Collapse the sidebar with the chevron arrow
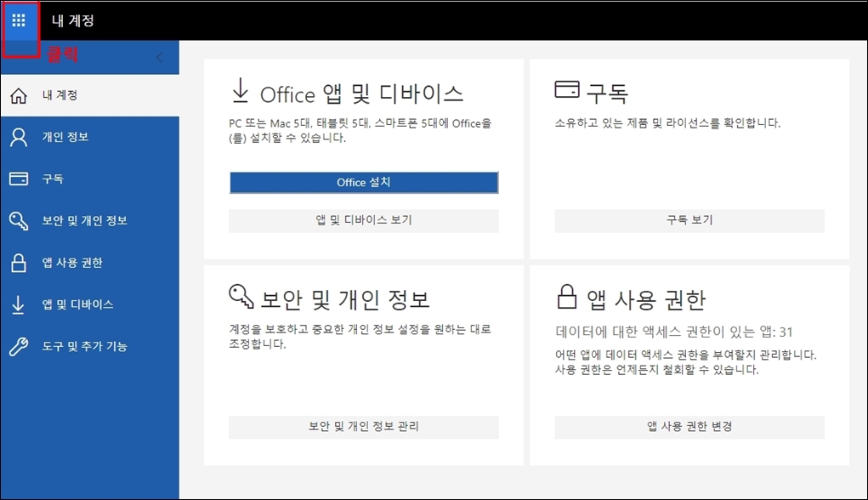Viewport: 868px width, 500px height. [x=160, y=57]
